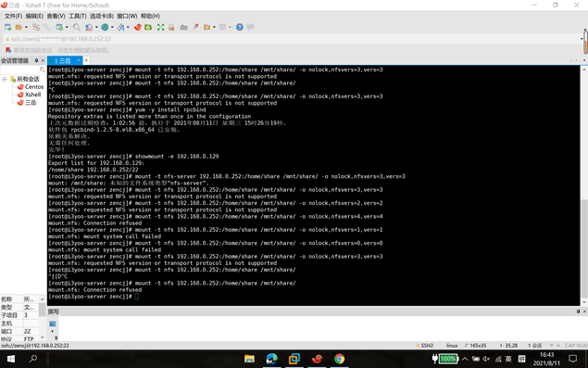Click the red flag add-session arrow button
This screenshot has width=588, height=368.
[x=8, y=50]
